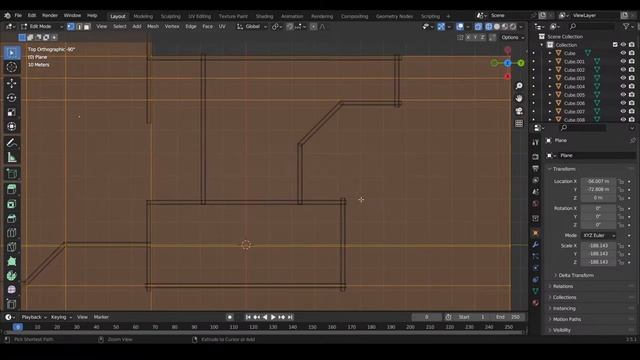Expand the Delta Transform section
This screenshot has height=360, width=640.
pos(576,275)
